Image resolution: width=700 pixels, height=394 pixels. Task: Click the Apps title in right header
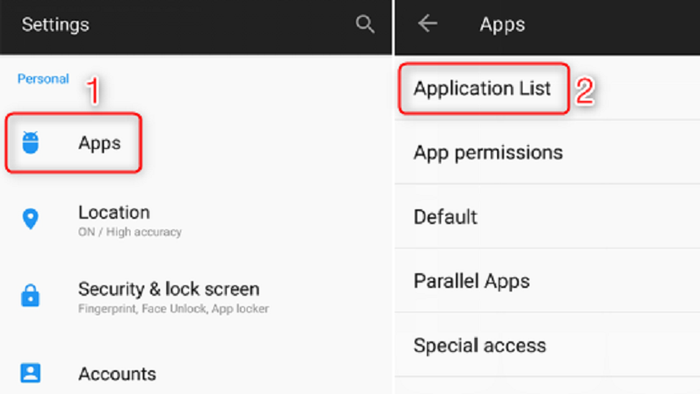(x=502, y=25)
